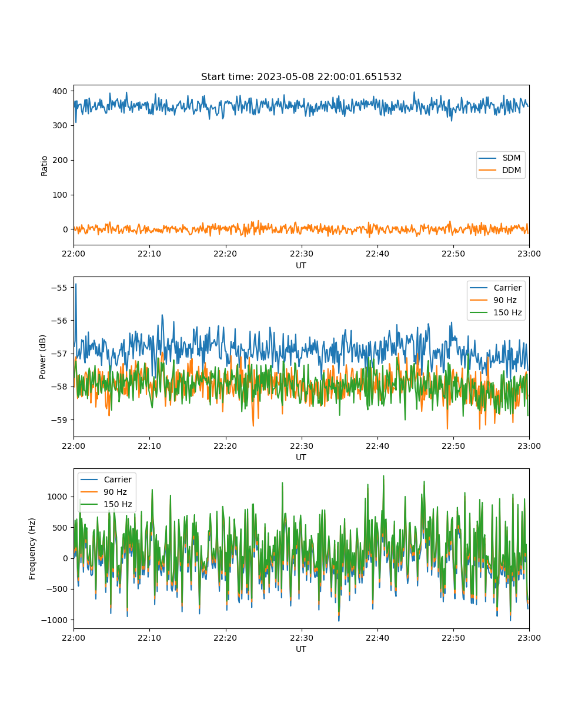Image resolution: width=588 pixels, height=706 pixels.
Task: Click the "Frequency (Hz)" y-axis label
Action: pyautogui.click(x=32, y=548)
